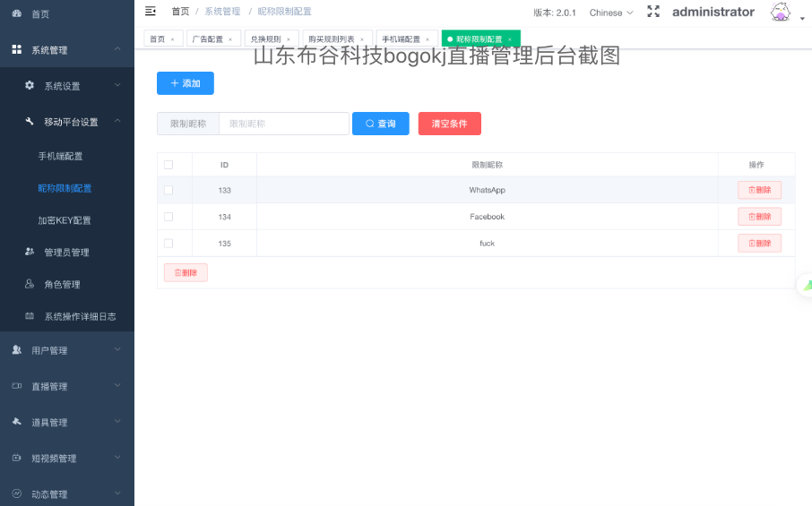The height and width of the screenshot is (506, 812).
Task: Check the select-all checkbox in table header
Action: (x=168, y=165)
